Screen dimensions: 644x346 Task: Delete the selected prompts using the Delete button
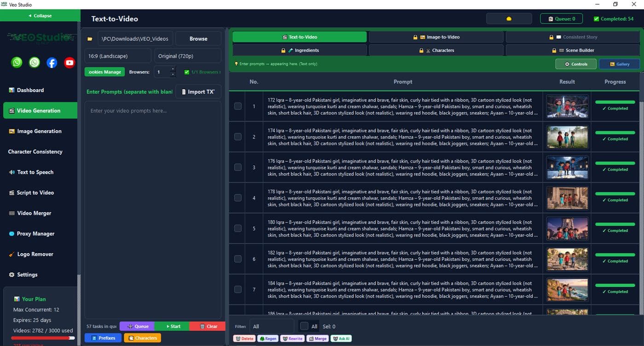(x=244, y=339)
